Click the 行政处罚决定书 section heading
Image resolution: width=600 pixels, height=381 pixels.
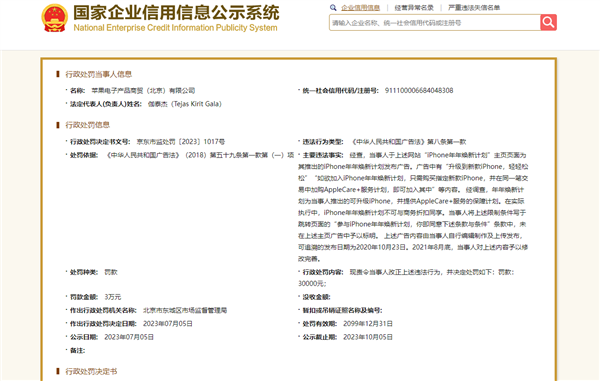click(91, 371)
